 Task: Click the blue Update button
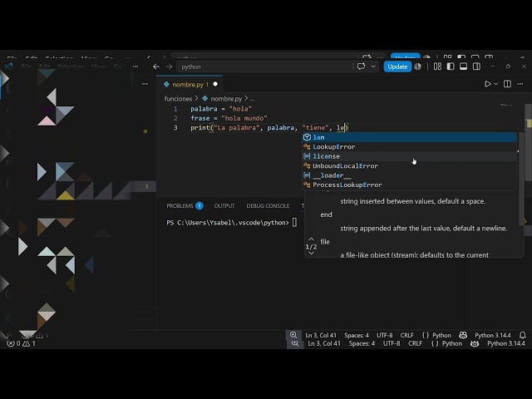(x=397, y=66)
